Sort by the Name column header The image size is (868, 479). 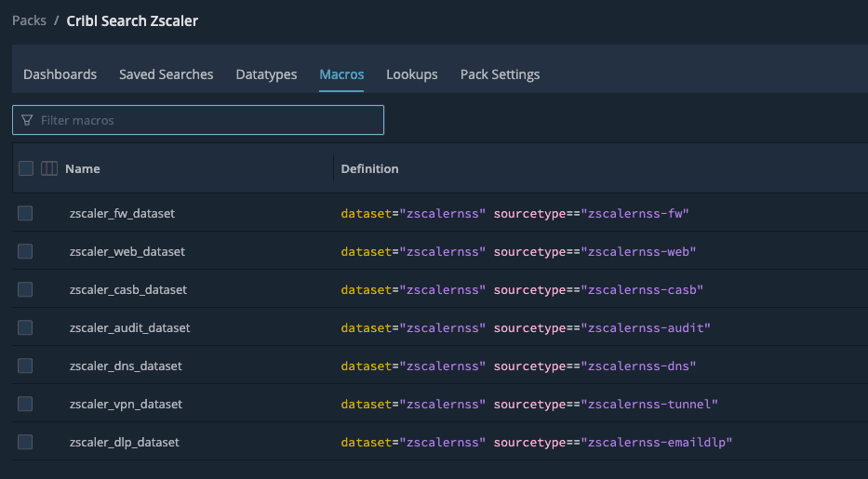[83, 168]
